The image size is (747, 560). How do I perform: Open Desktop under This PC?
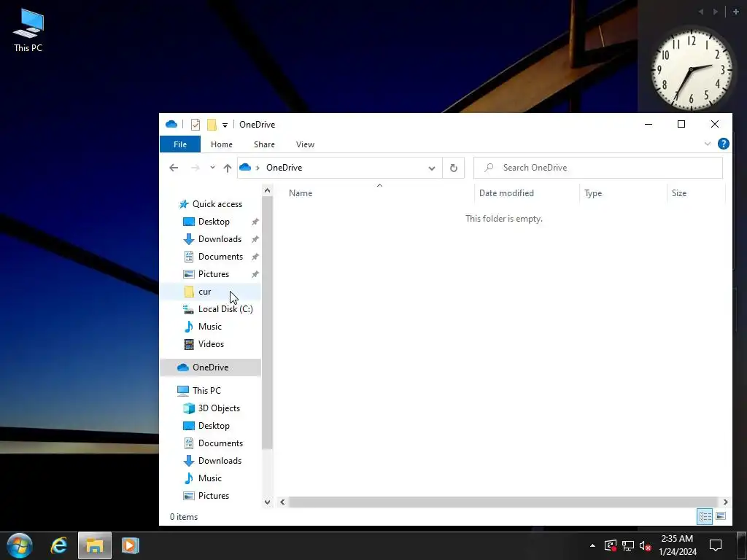tap(214, 426)
